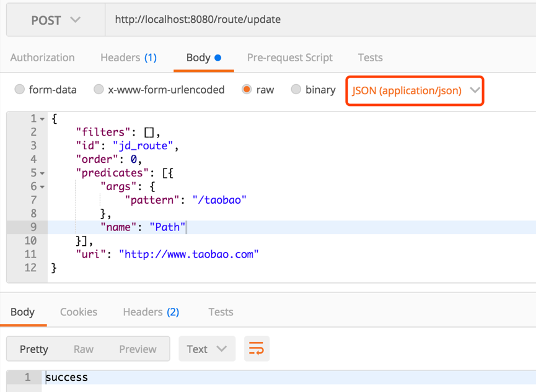Select the raw body radio button
The image size is (536, 392).
click(247, 90)
